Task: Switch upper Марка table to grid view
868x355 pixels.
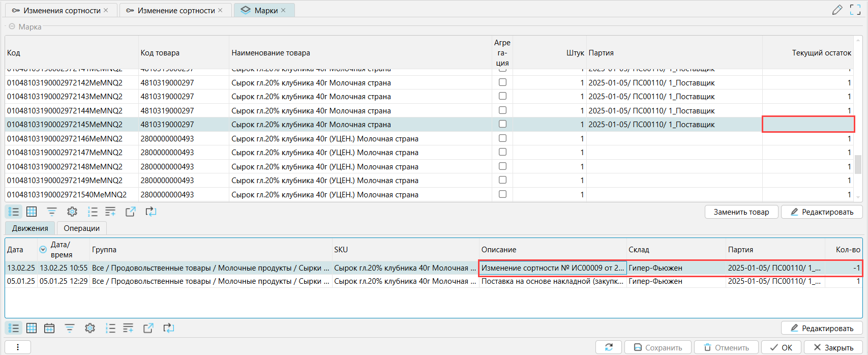Action: 32,212
